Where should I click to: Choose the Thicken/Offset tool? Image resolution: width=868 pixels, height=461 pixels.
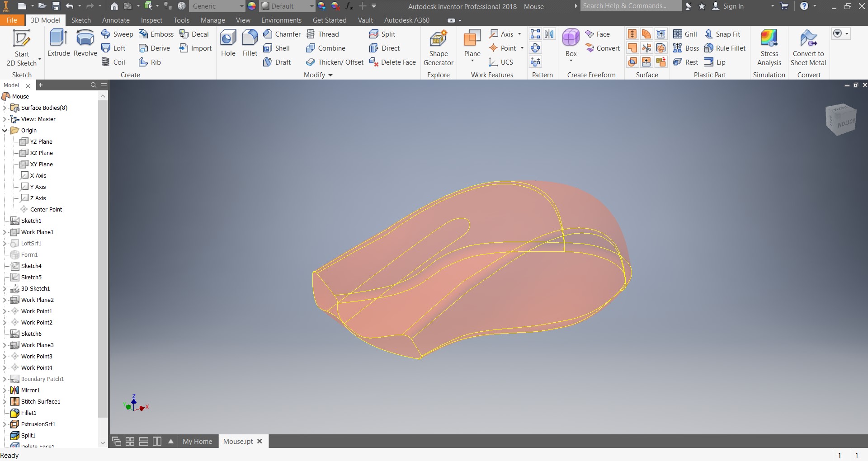335,62
